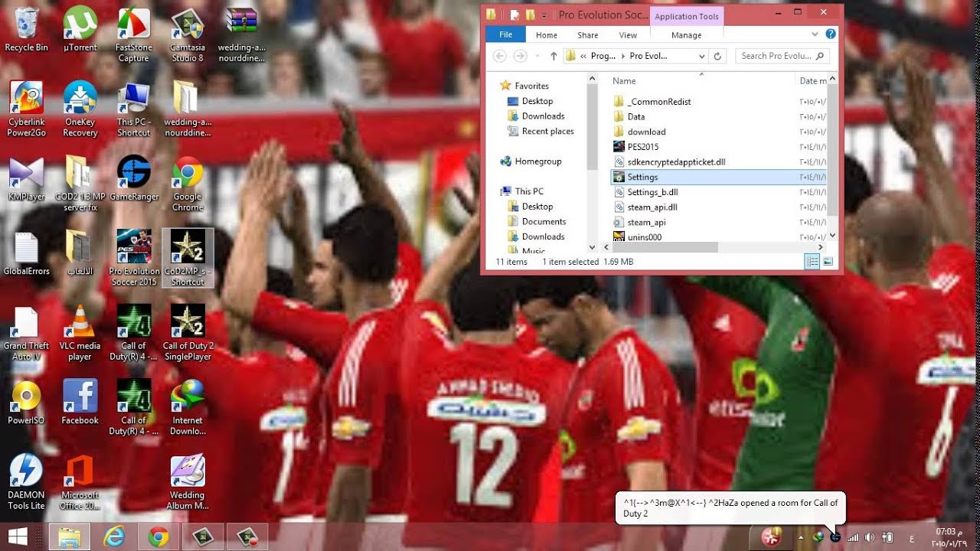980x551 pixels.
Task: Open FastStone Capture desktop shortcut
Action: [133, 35]
